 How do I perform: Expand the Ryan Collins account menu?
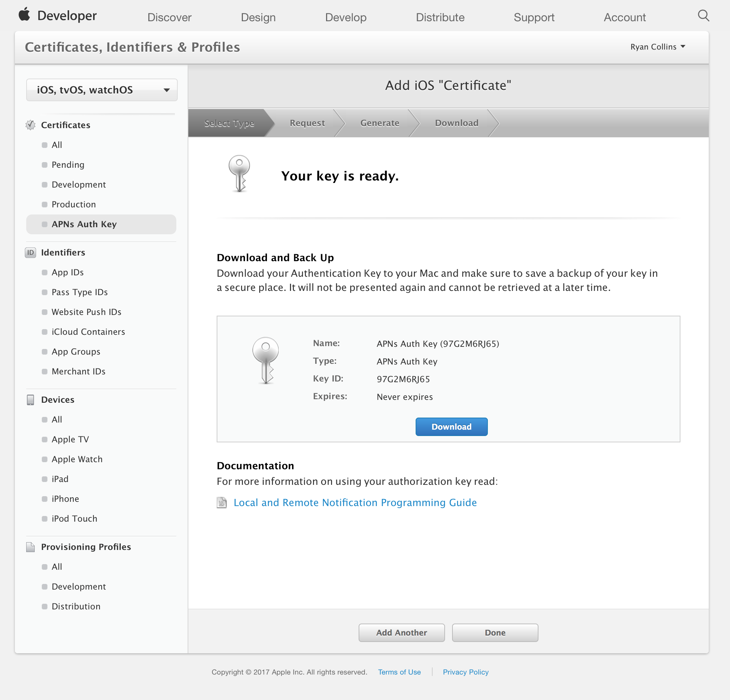click(x=658, y=47)
